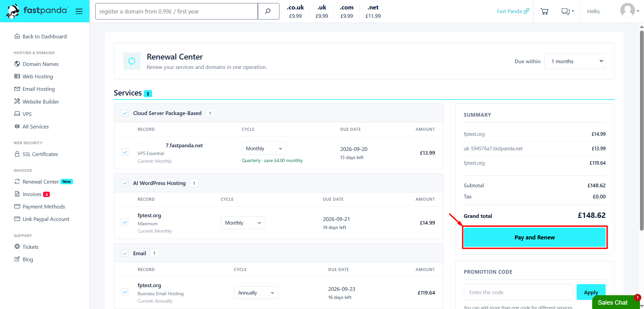This screenshot has width=644, height=309.
Task: Apply the promotion code
Action: point(591,292)
